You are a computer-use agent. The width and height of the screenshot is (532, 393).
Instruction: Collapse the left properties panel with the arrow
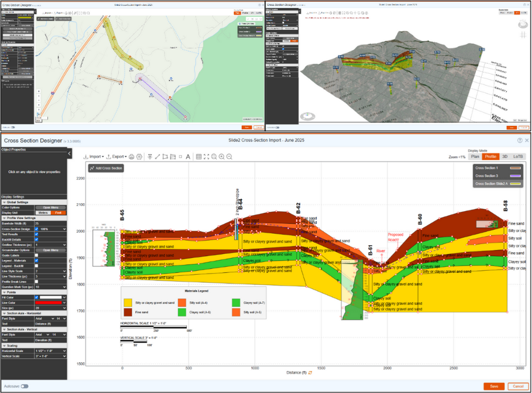point(69,154)
